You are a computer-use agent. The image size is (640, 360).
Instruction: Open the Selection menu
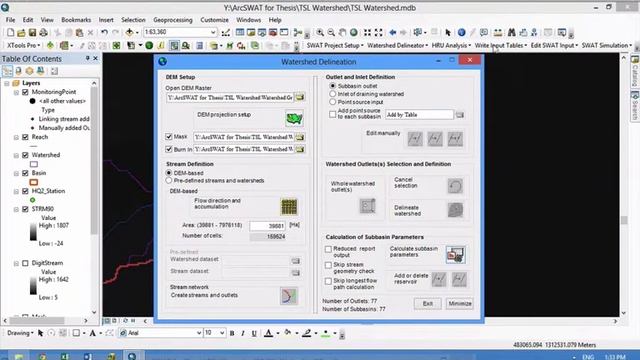133,20
